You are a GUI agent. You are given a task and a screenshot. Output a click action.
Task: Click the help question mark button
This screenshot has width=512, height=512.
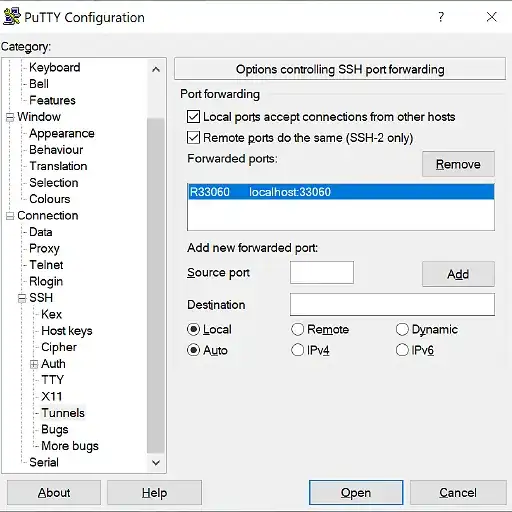tap(441, 17)
